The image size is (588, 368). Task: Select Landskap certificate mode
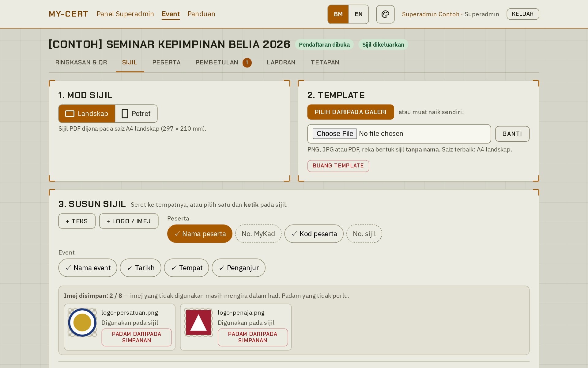tap(87, 114)
